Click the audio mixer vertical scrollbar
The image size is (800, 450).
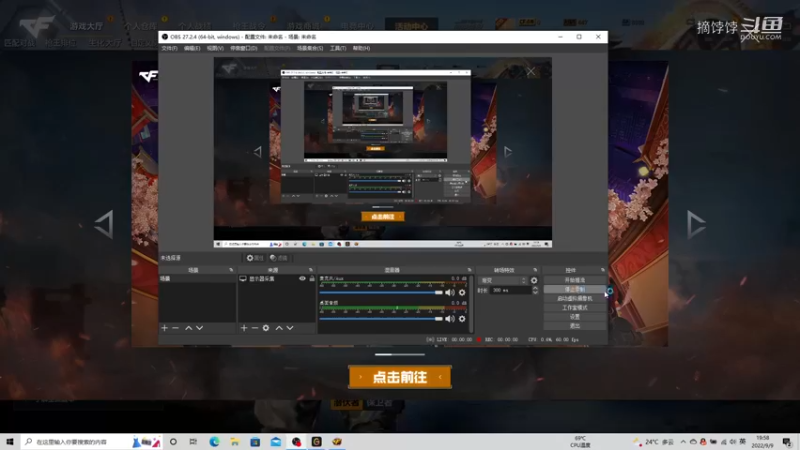coord(471,304)
